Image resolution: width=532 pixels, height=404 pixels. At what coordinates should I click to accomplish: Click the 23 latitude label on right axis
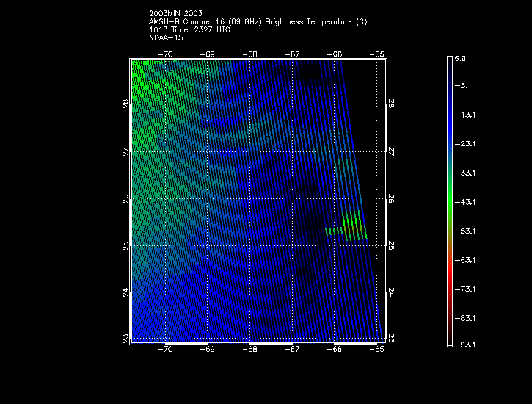point(391,338)
